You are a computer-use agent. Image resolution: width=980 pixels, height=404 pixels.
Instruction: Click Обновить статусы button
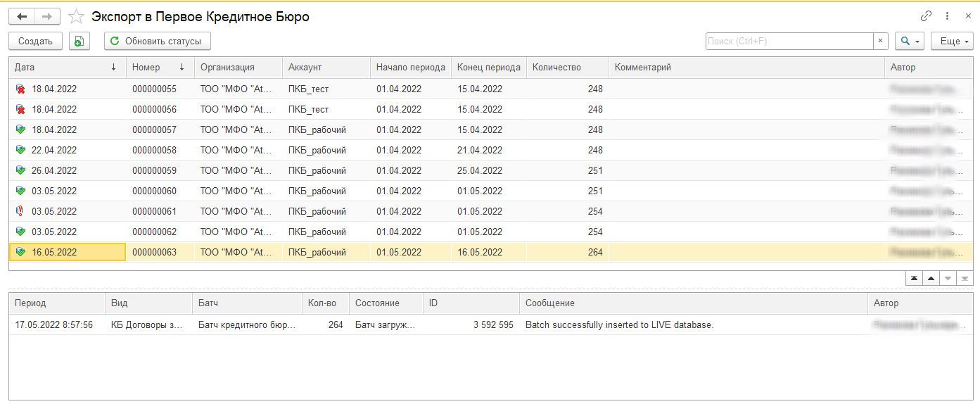click(x=158, y=42)
